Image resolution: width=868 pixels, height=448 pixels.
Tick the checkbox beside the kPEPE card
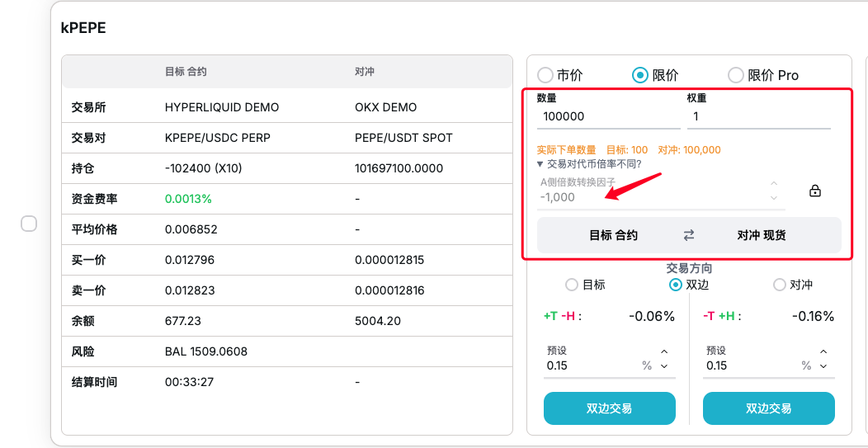click(x=29, y=224)
